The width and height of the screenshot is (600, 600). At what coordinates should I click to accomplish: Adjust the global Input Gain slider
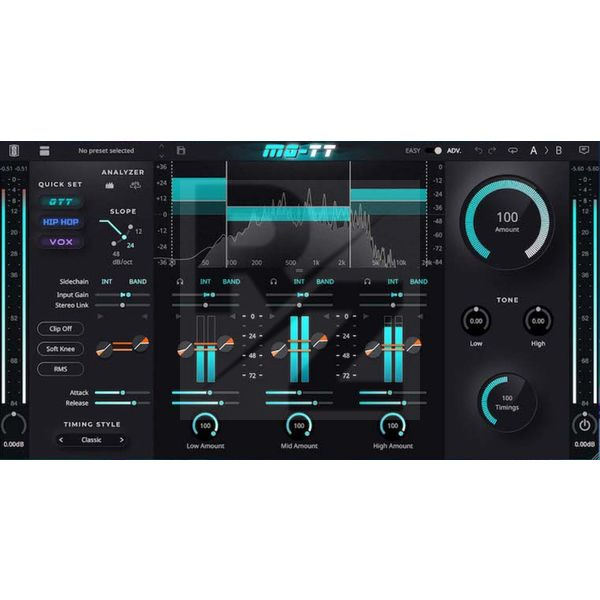pos(122,295)
